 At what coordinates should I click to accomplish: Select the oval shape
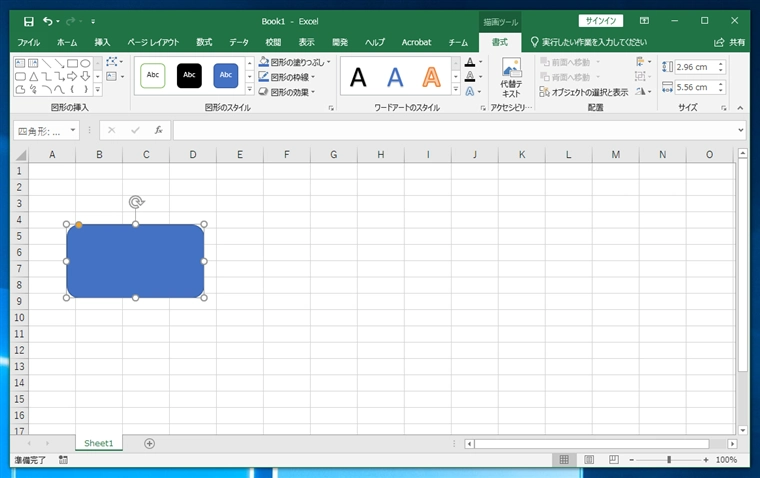point(85,63)
